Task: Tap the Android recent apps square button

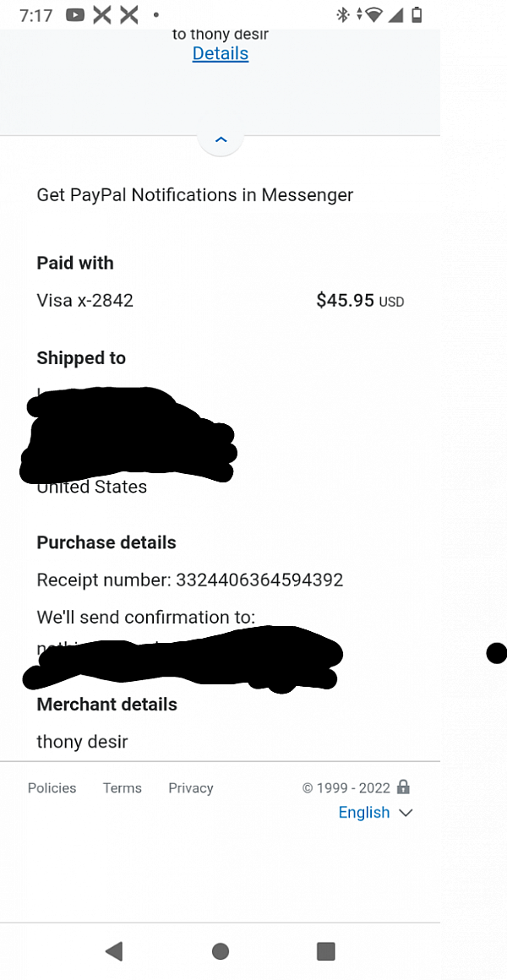Action: [325, 951]
